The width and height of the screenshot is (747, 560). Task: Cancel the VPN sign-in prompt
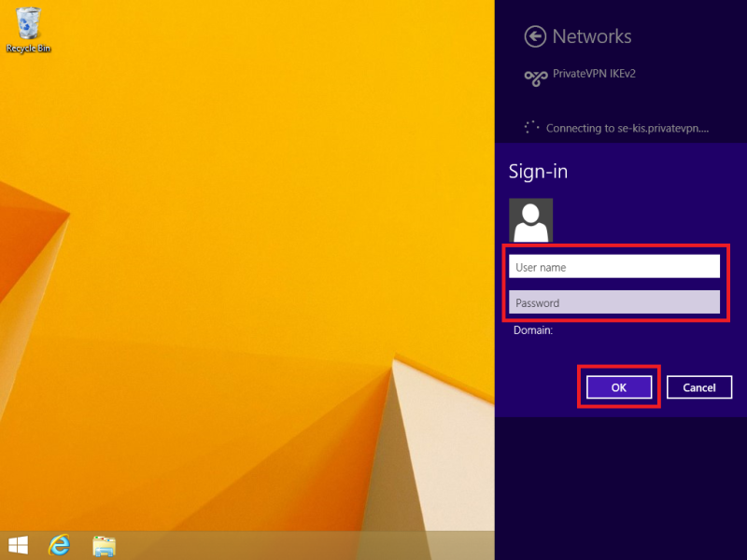698,387
